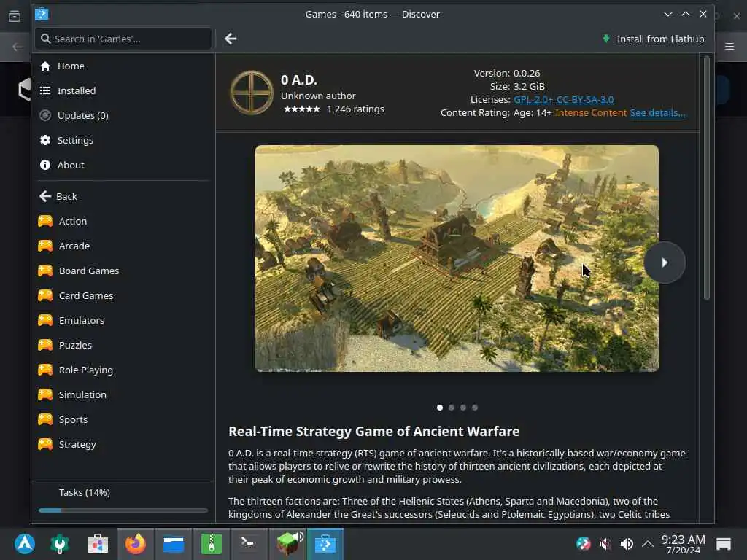Click the back arrow in the background window
The width and height of the screenshot is (747, 560).
click(x=18, y=47)
